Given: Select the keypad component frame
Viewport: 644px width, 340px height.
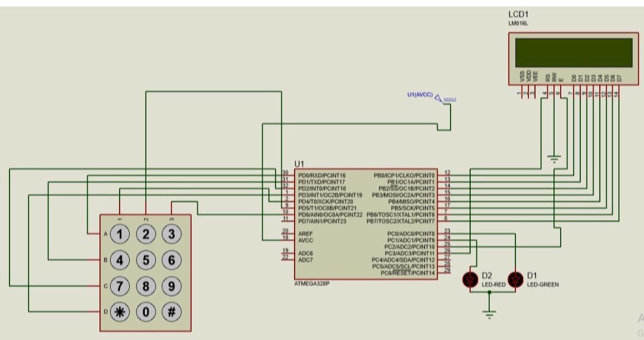Looking at the screenshot, I should 145,271.
